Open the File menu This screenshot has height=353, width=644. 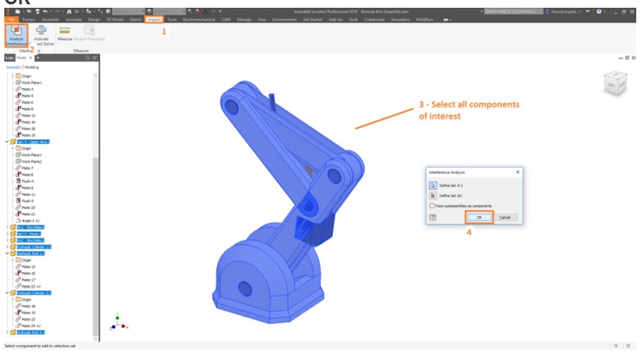pyautogui.click(x=12, y=19)
